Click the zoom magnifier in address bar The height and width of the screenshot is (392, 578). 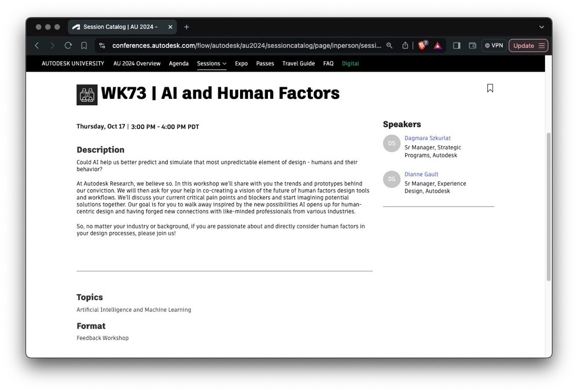click(389, 46)
